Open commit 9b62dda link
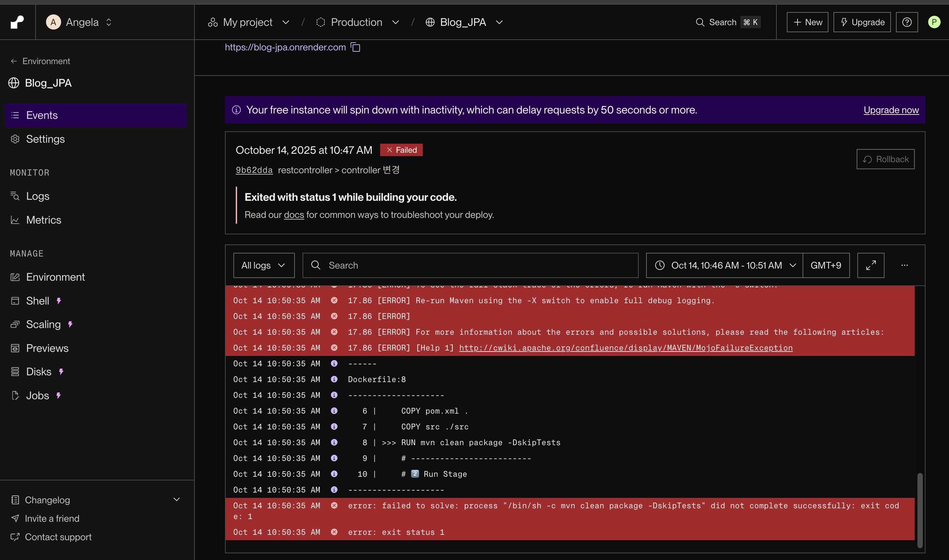949x560 pixels. [254, 170]
